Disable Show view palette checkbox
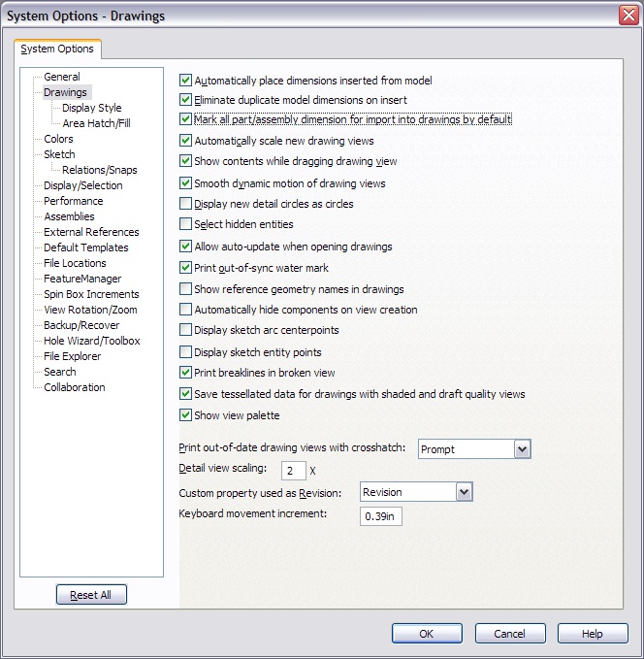The height and width of the screenshot is (659, 644). (x=185, y=415)
